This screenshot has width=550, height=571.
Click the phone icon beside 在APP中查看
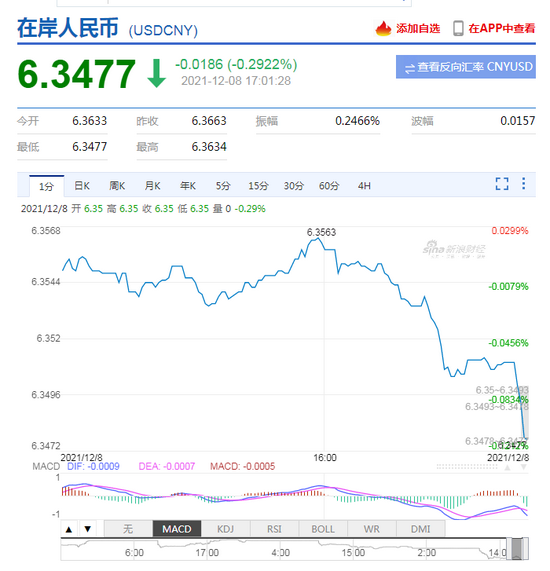coord(458,28)
